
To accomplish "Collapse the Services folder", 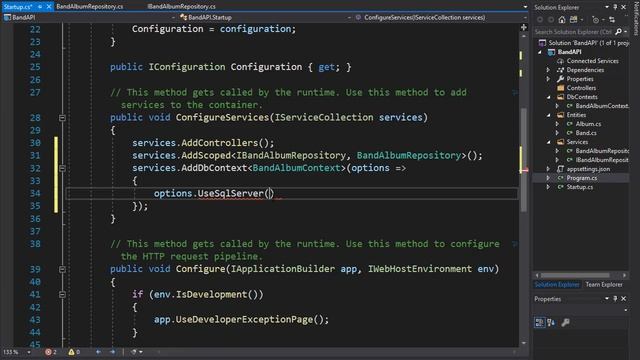I will coord(549,142).
